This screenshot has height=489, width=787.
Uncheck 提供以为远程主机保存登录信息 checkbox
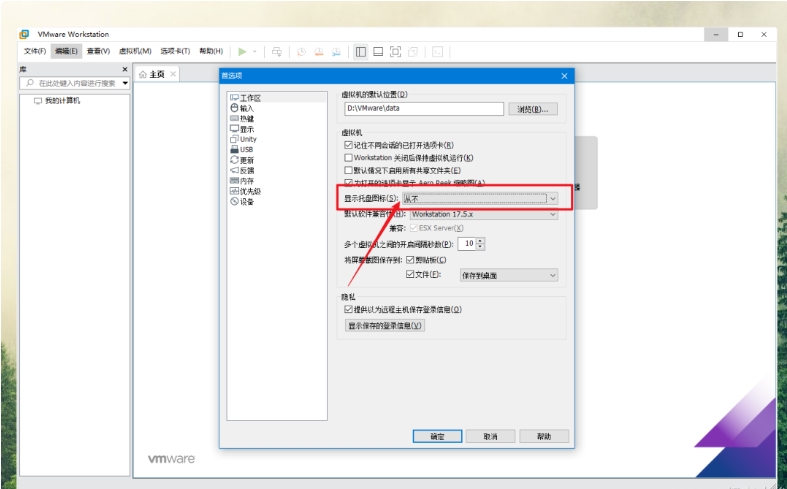tap(348, 310)
